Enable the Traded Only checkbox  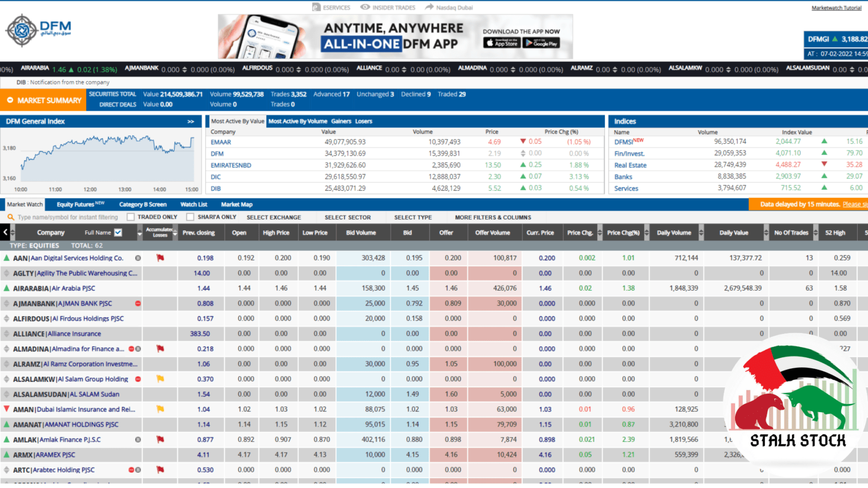pyautogui.click(x=131, y=217)
